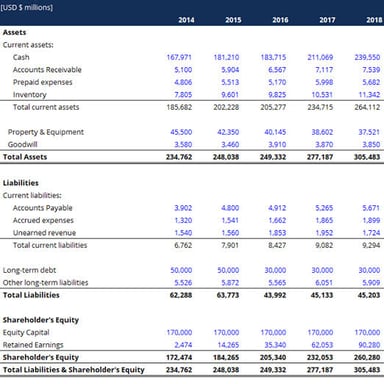The image size is (384, 384).
Task: Select Goodwill 2018 value 3,850
Action: click(x=371, y=144)
